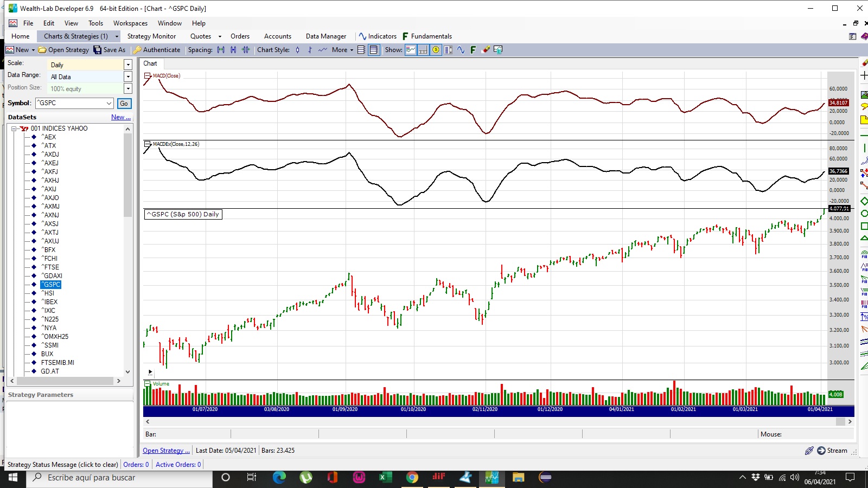Click the Indicators button
The image size is (868, 488).
coord(378,36)
